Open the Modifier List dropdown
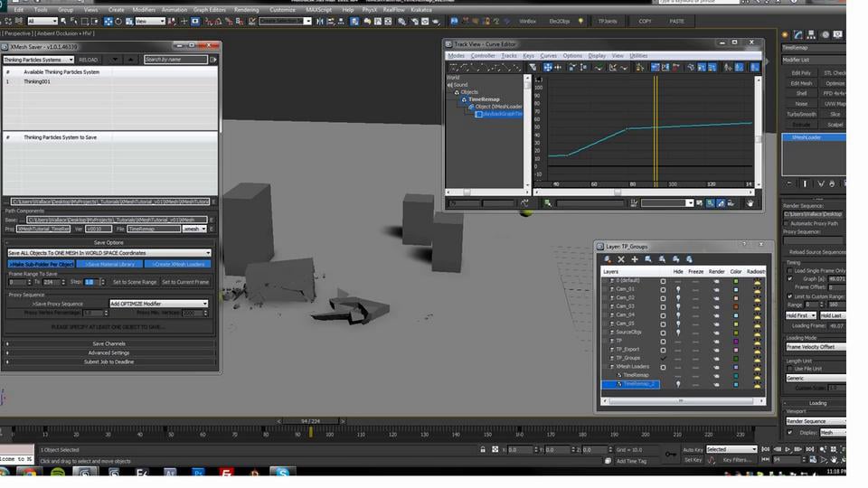868x488 pixels. (x=814, y=60)
